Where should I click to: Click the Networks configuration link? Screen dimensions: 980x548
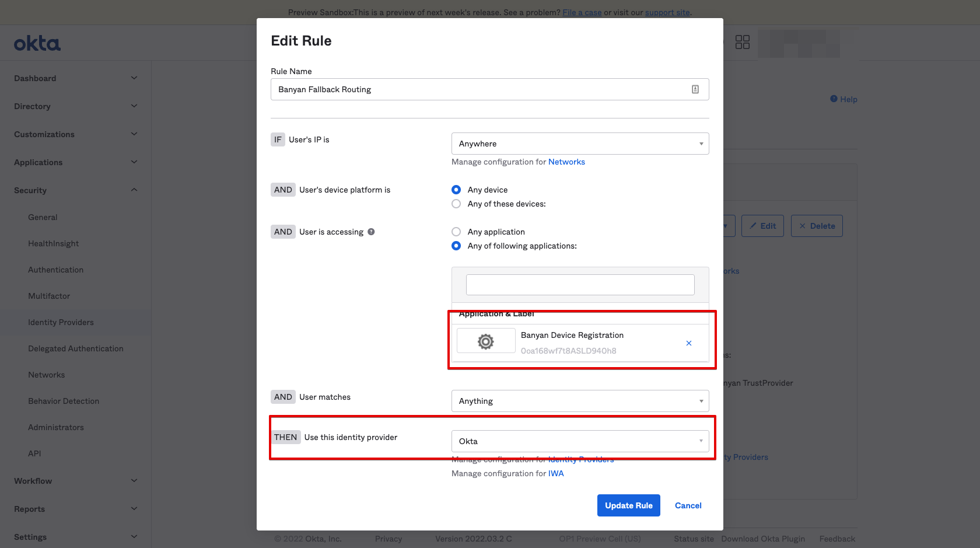(x=566, y=162)
